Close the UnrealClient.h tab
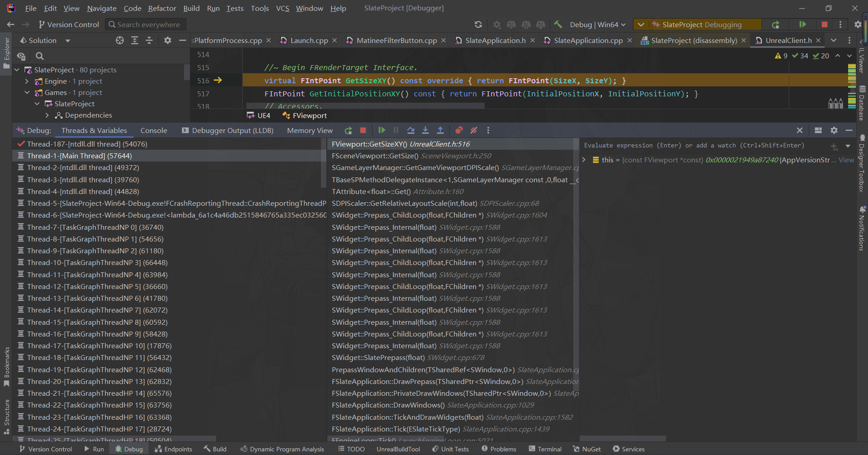Viewport: 868px width, 455px height. 818,40
